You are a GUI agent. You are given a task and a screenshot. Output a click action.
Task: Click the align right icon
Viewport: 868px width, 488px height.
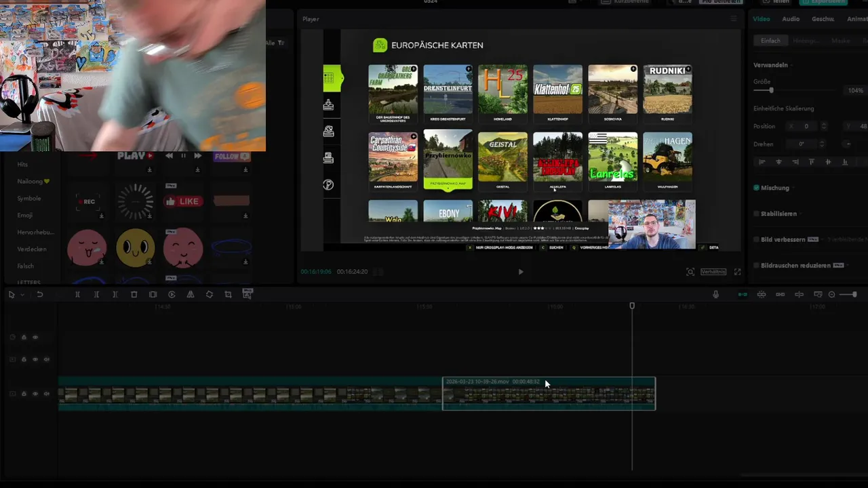[x=795, y=162]
